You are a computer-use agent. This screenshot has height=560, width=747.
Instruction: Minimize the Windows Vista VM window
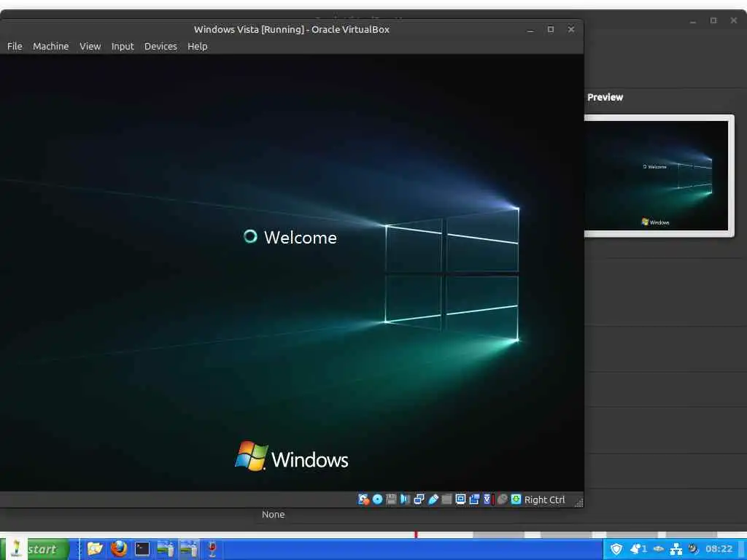(530, 29)
